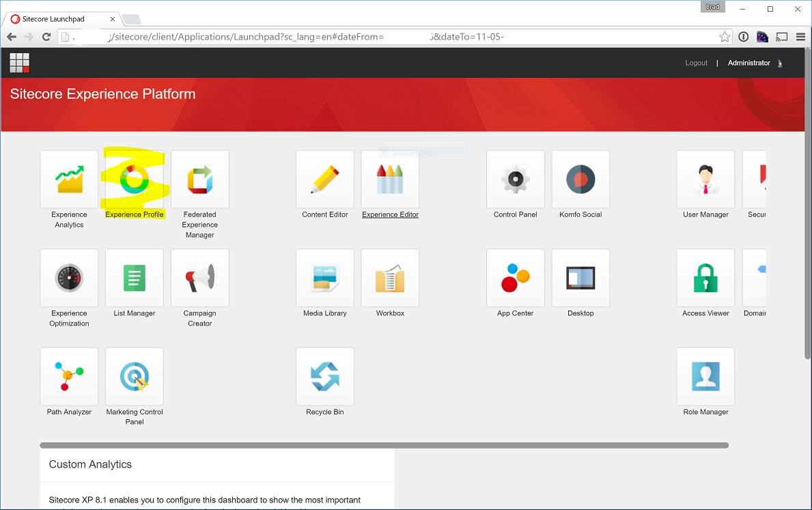The image size is (812, 510).
Task: Open Federated Experience Manager
Action: point(200,179)
